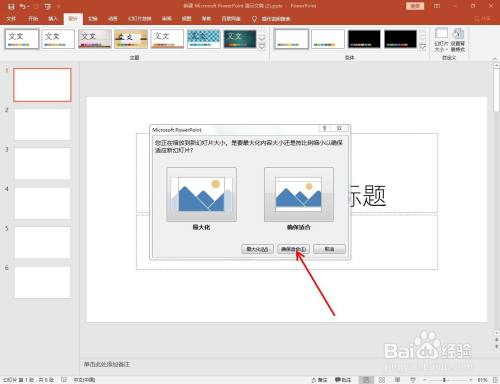Viewport: 500px width, 384px height.
Task: Select slide 4 thumbnail in the panel
Action: point(42,203)
